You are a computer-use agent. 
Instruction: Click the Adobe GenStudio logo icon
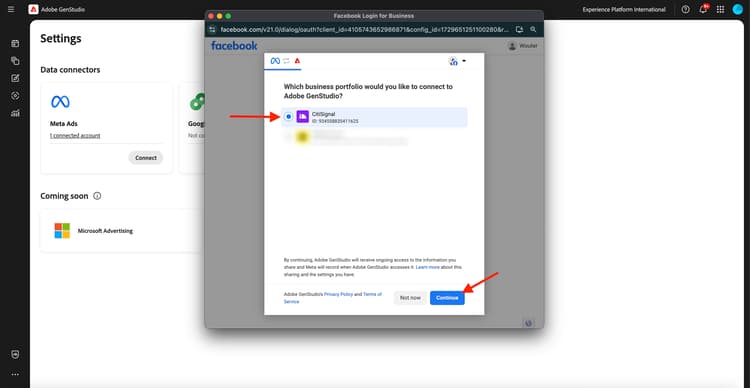(33, 9)
